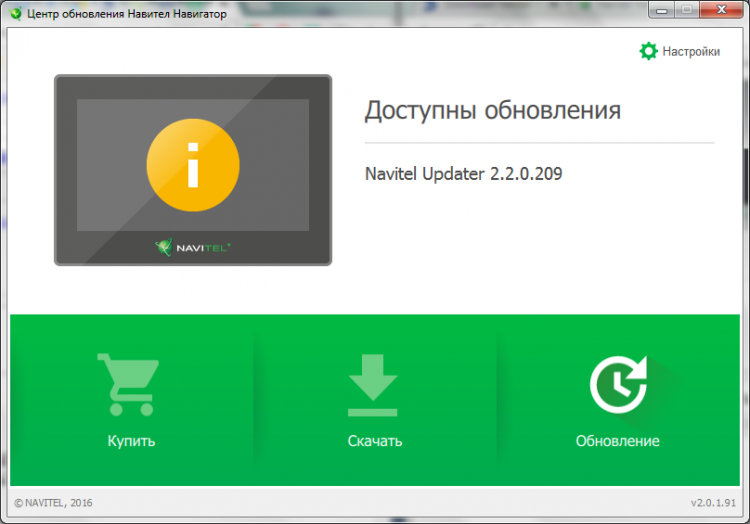Minimize the update center window
Image resolution: width=750 pixels, height=524 pixels.
click(662, 10)
